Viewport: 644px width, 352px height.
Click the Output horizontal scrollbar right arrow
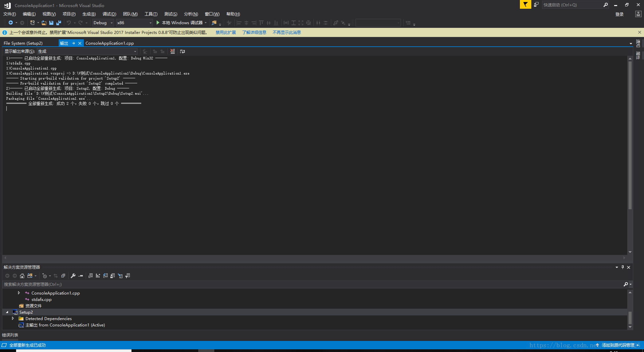(624, 258)
